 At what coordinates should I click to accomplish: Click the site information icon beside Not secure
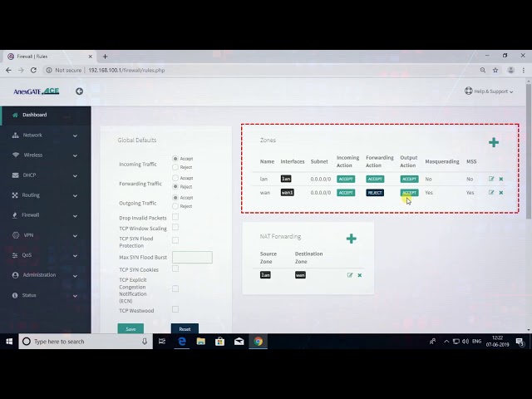pyautogui.click(x=49, y=70)
